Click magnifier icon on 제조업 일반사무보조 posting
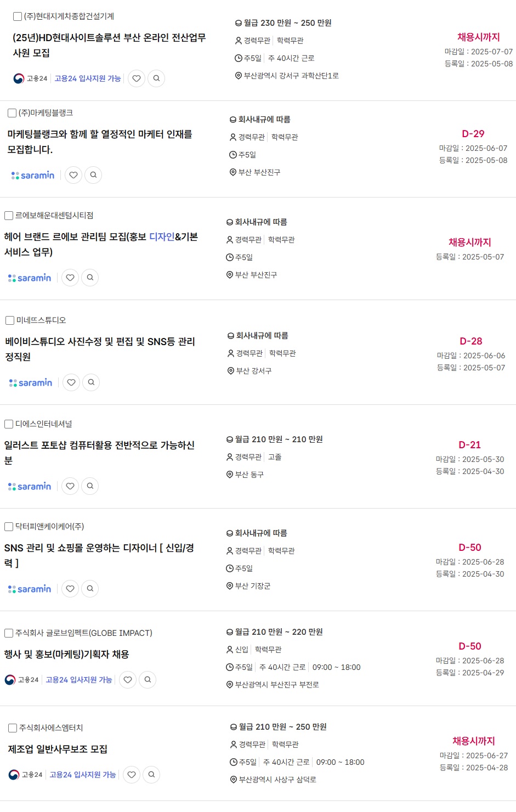The width and height of the screenshot is (516, 812). point(151,775)
